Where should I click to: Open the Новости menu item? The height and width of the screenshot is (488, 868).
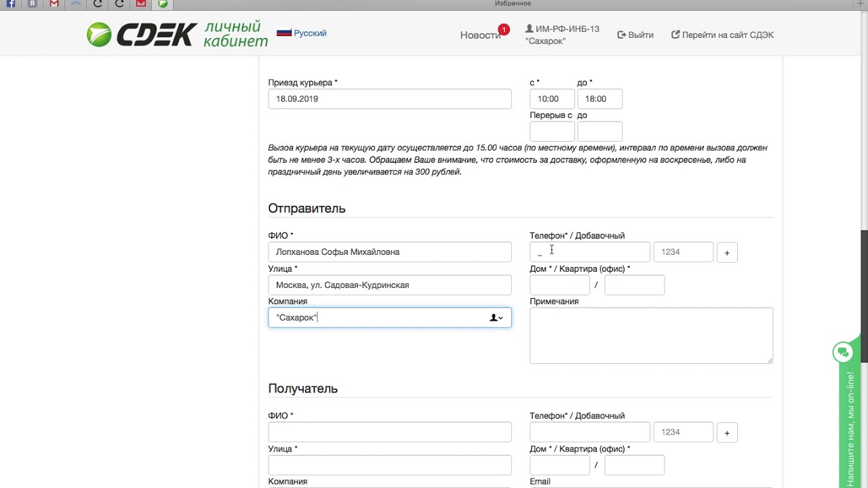[x=480, y=35]
